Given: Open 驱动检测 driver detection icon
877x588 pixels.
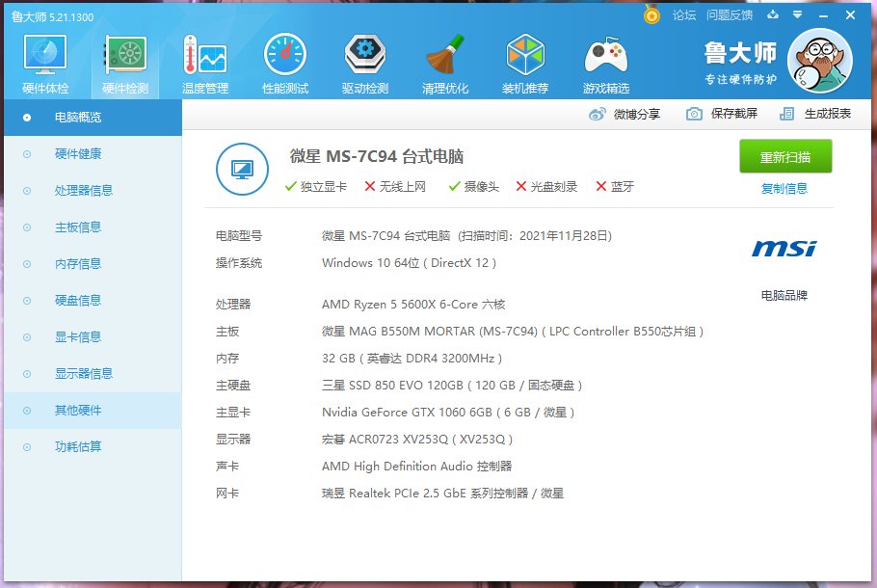Looking at the screenshot, I should [365, 55].
